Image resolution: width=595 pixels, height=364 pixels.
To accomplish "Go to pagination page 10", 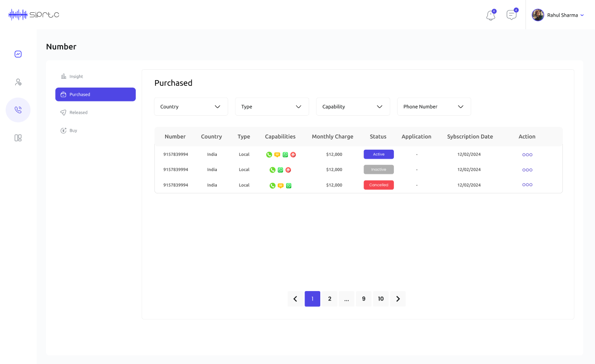I will pos(381,299).
